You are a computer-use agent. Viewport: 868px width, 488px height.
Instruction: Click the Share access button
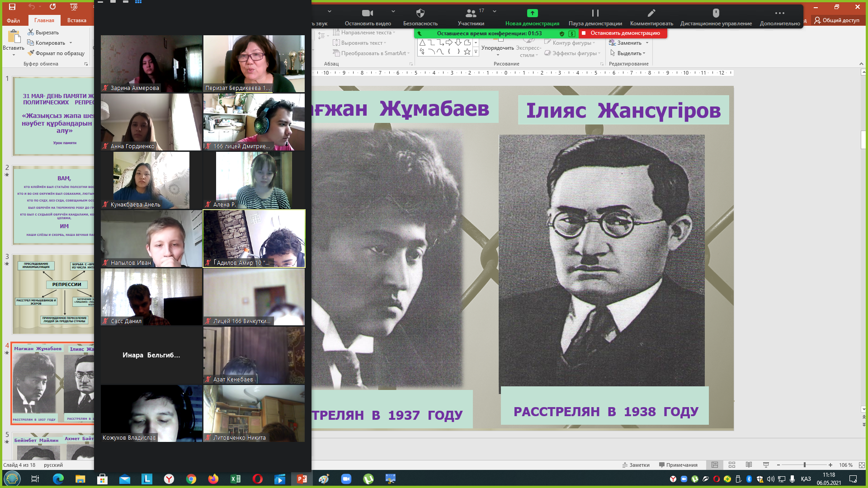pyautogui.click(x=837, y=20)
